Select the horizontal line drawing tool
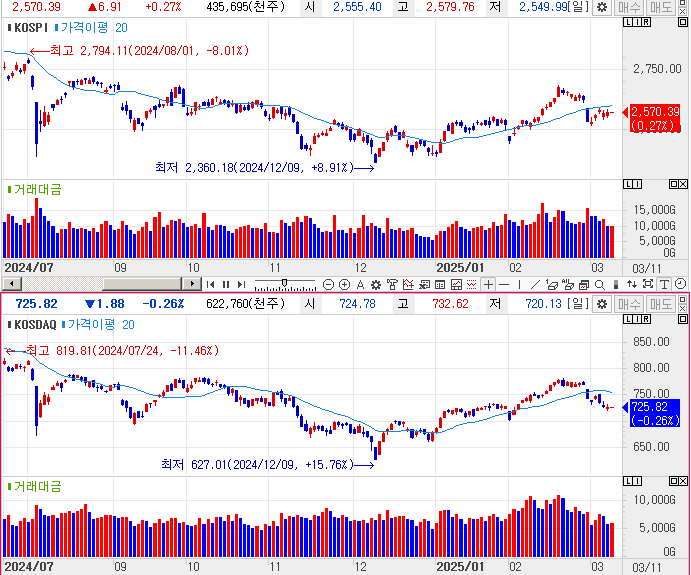This screenshot has height=575, width=691. pyautogui.click(x=504, y=285)
